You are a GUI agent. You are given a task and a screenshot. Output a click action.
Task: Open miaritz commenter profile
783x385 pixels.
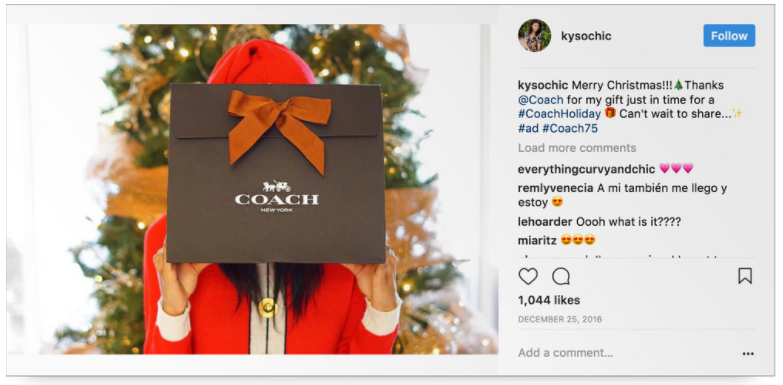click(537, 240)
